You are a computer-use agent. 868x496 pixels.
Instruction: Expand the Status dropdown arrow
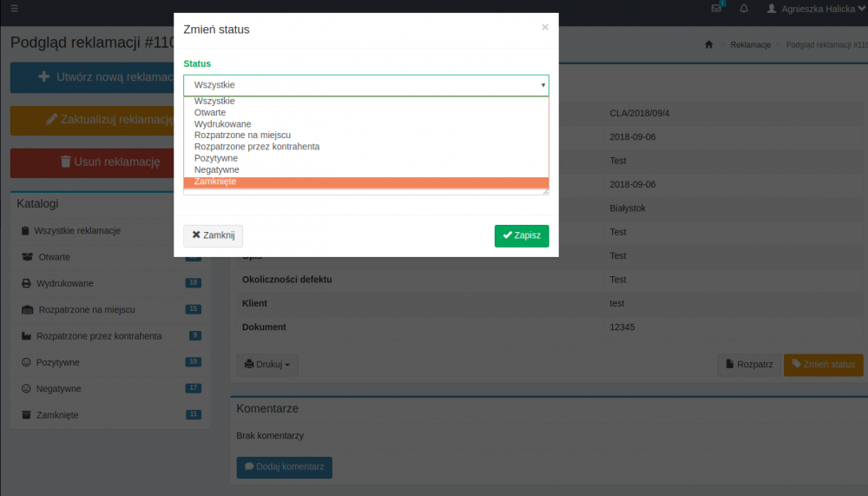pos(543,85)
